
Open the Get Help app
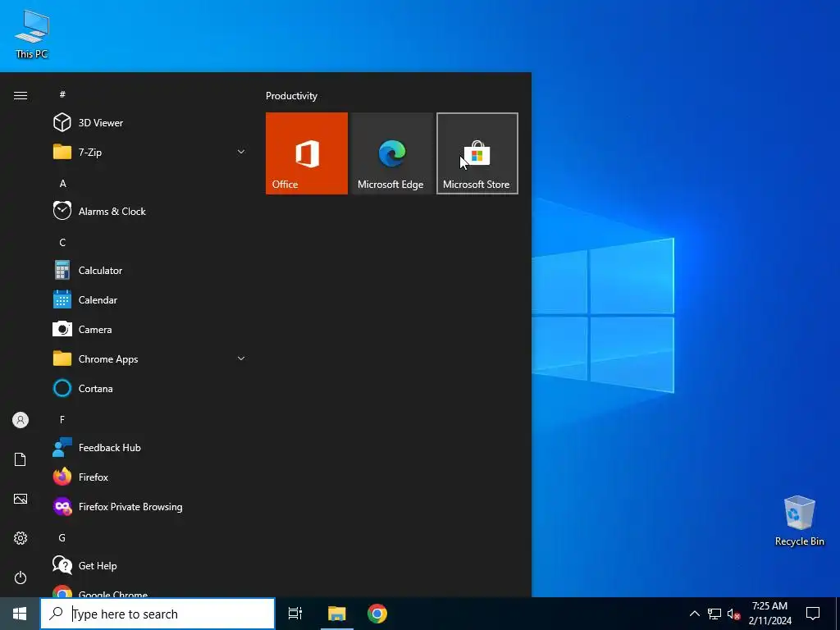[150, 565]
